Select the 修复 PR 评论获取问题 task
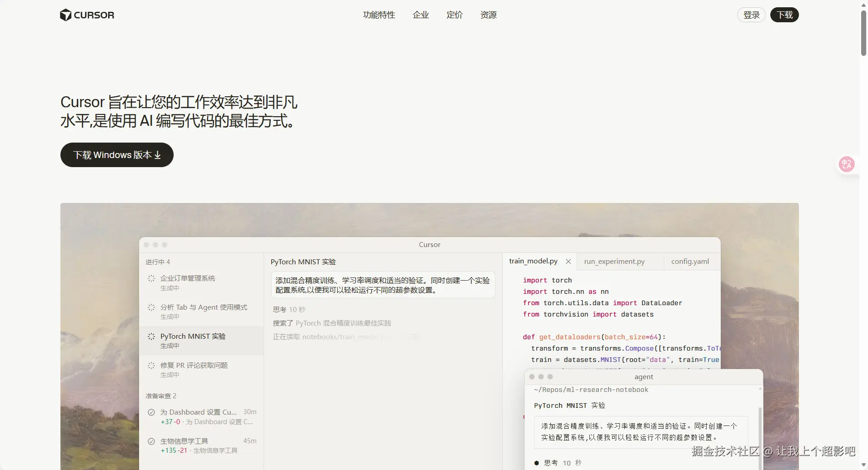 click(201, 370)
